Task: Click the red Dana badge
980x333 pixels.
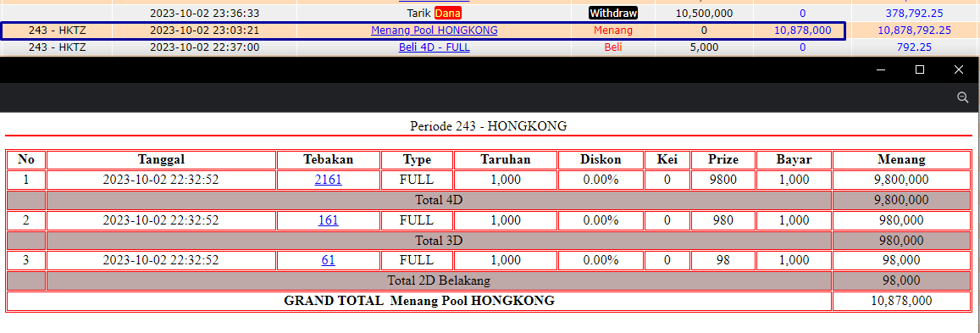Action: click(448, 13)
